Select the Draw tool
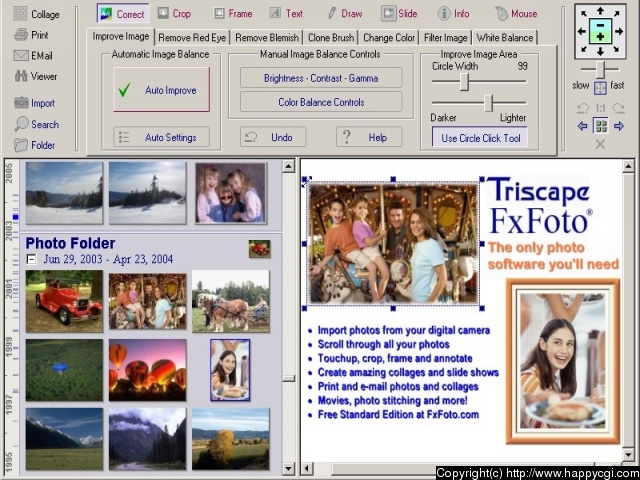The height and width of the screenshot is (480, 640). (x=345, y=14)
